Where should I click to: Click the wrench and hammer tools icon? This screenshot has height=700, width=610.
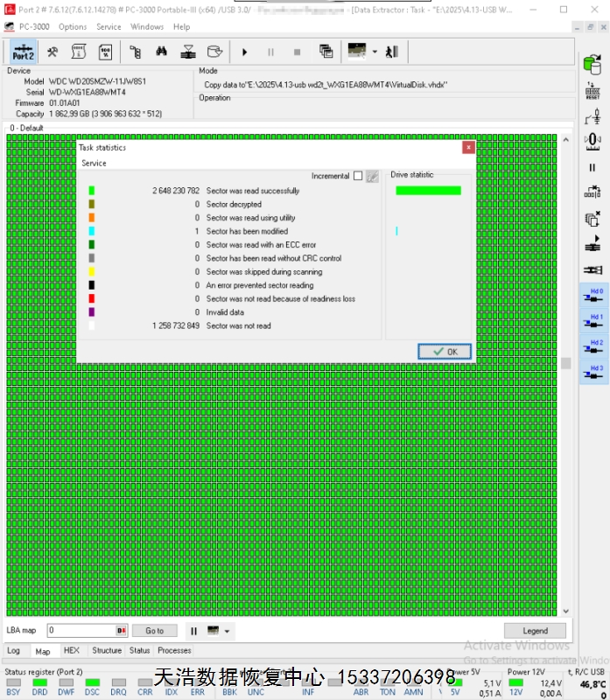click(53, 52)
